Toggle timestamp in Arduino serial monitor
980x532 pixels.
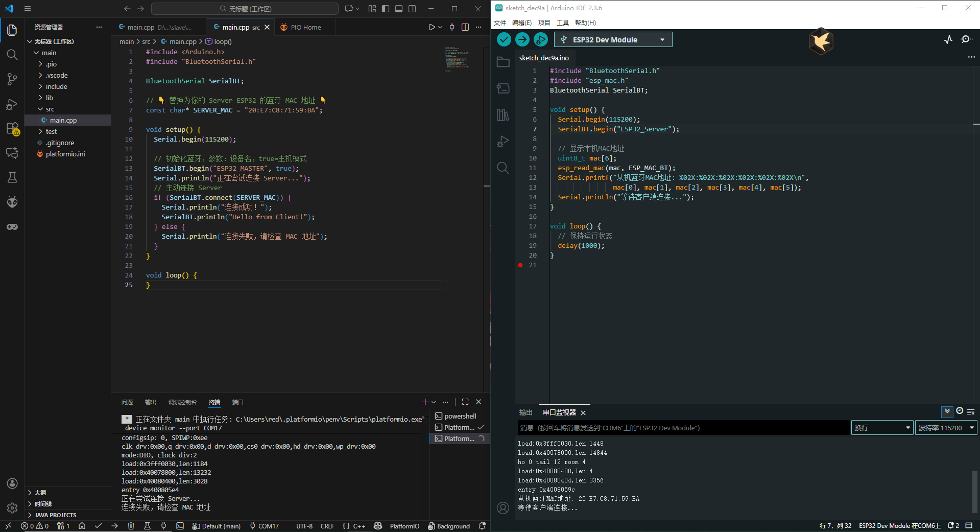(x=960, y=411)
